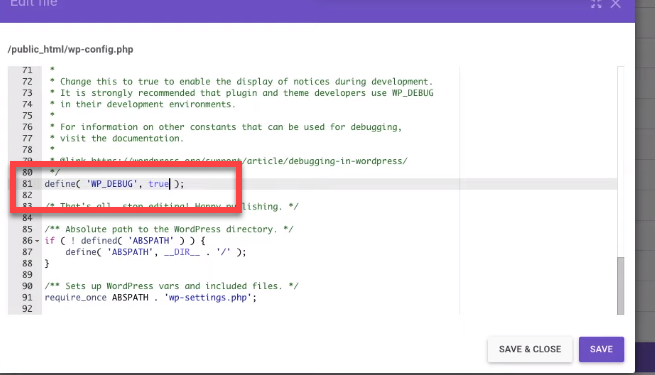Click the 'Absolute path to the WordPress directory' comment
Screen dimensions: 655x375
169,229
